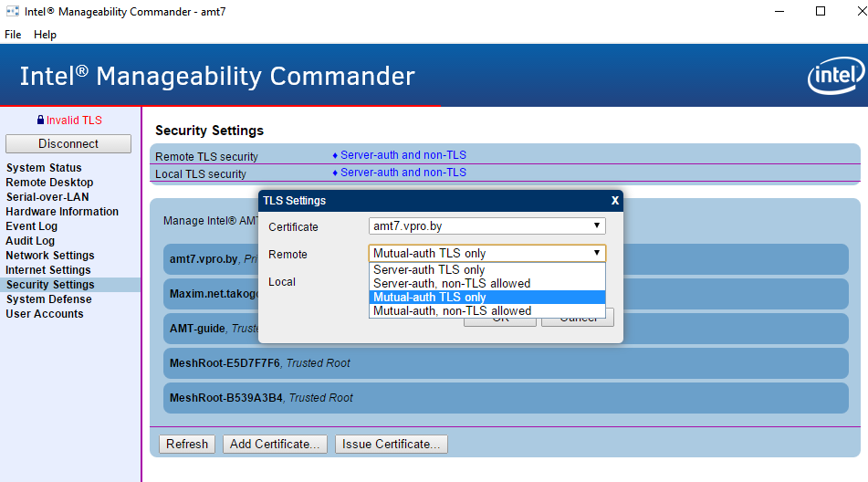Click the Issue Certificate... button
The image size is (868, 482).
pyautogui.click(x=391, y=444)
